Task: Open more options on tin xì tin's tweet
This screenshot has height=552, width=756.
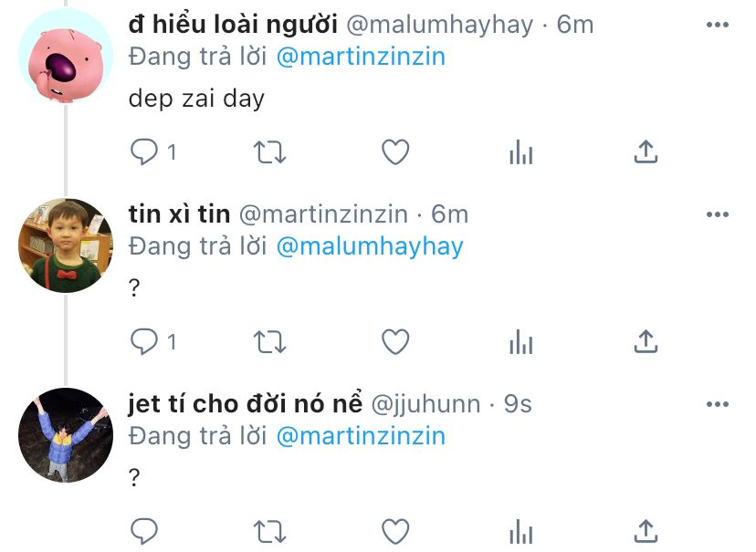Action: 718,214
